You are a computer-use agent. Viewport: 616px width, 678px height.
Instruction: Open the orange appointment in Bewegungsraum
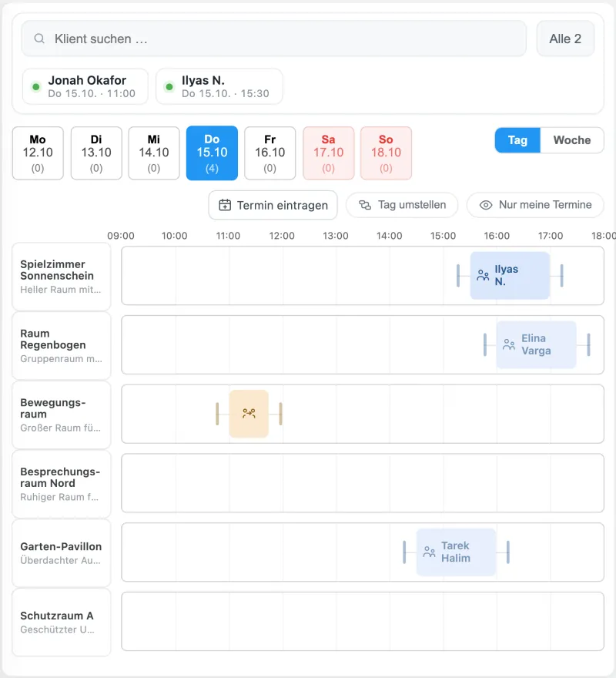[x=249, y=414]
